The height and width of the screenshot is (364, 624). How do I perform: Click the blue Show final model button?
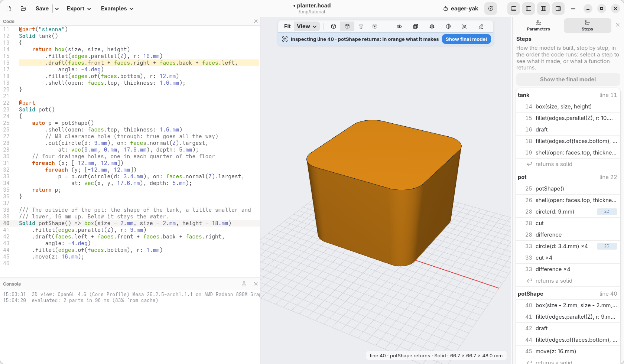(x=467, y=39)
